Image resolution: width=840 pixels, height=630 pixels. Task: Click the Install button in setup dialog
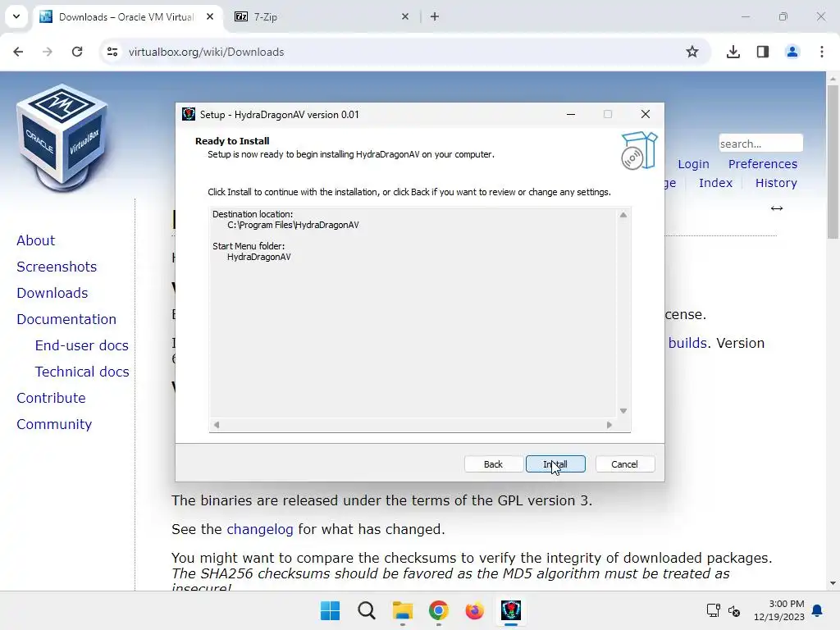(x=555, y=464)
